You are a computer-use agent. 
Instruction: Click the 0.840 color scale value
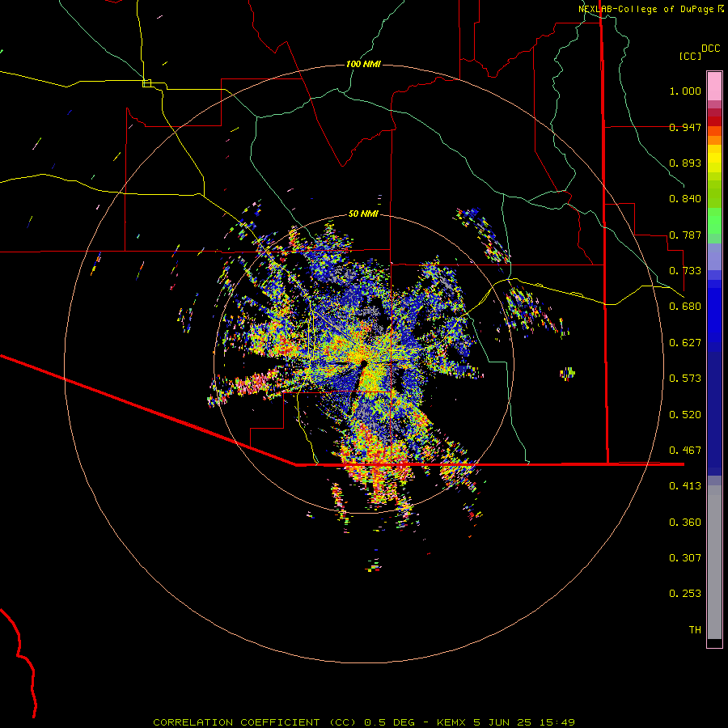point(685,199)
